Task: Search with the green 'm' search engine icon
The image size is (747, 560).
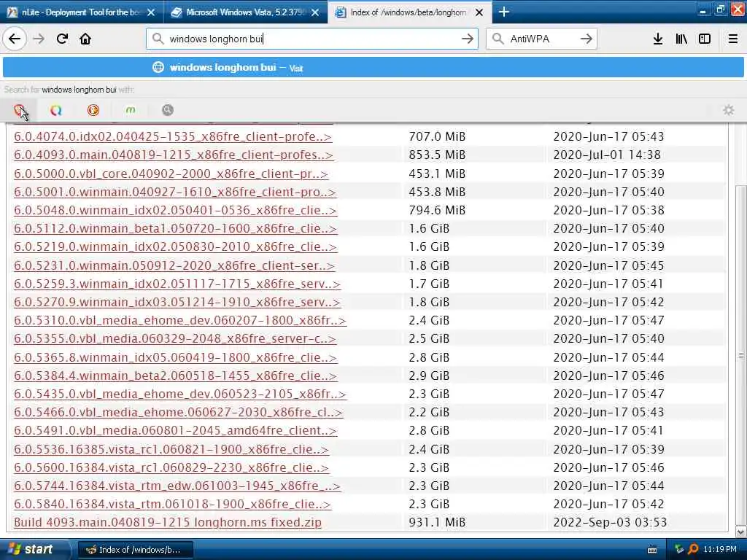Action: click(130, 110)
